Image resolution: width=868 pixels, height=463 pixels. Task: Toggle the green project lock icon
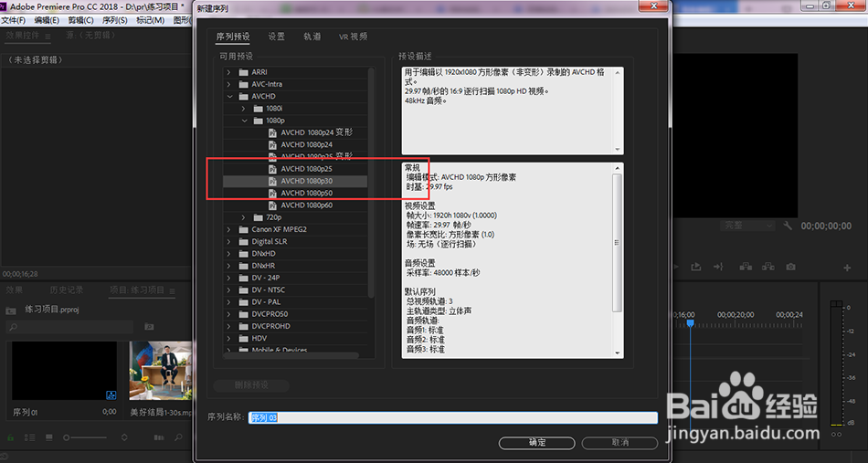(x=11, y=437)
